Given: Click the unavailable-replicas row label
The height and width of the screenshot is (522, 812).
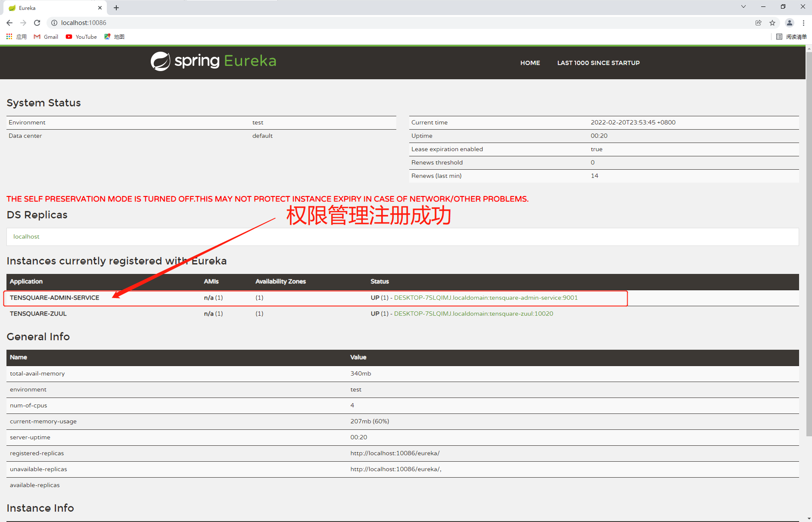Looking at the screenshot, I should coord(38,469).
